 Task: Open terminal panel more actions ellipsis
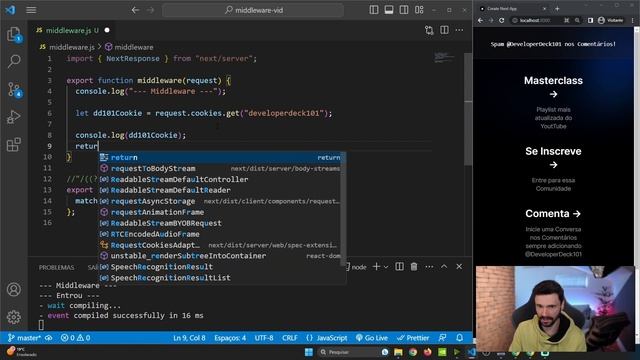[429, 267]
